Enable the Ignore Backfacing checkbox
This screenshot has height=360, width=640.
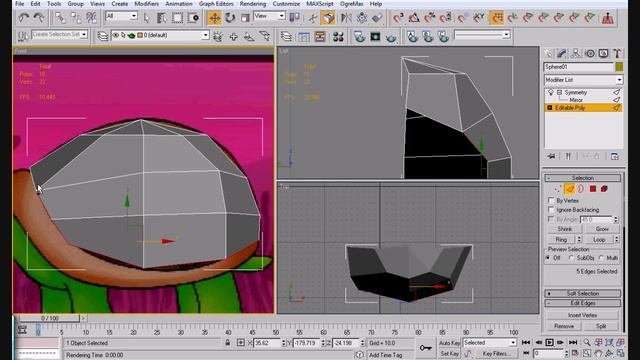click(551, 210)
